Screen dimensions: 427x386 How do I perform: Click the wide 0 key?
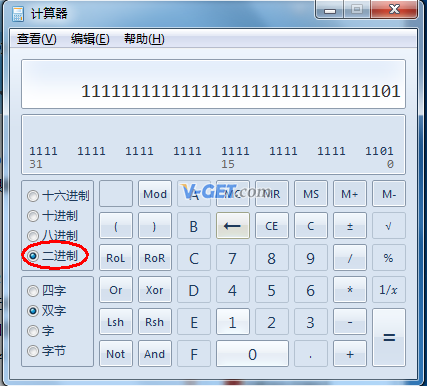[x=252, y=354]
